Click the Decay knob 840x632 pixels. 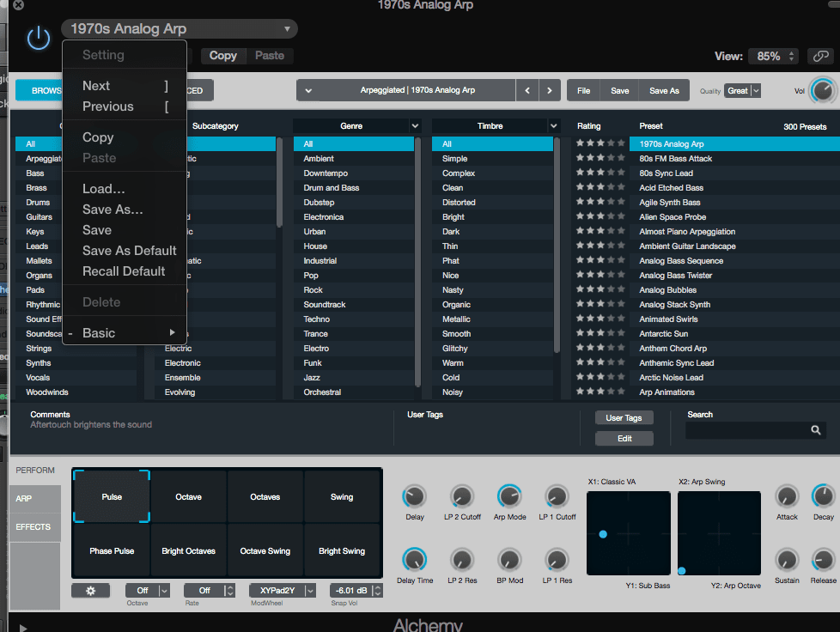coord(824,496)
